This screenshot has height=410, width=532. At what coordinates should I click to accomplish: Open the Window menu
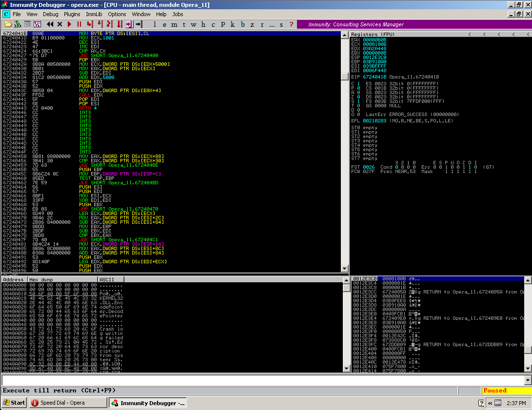(x=141, y=14)
